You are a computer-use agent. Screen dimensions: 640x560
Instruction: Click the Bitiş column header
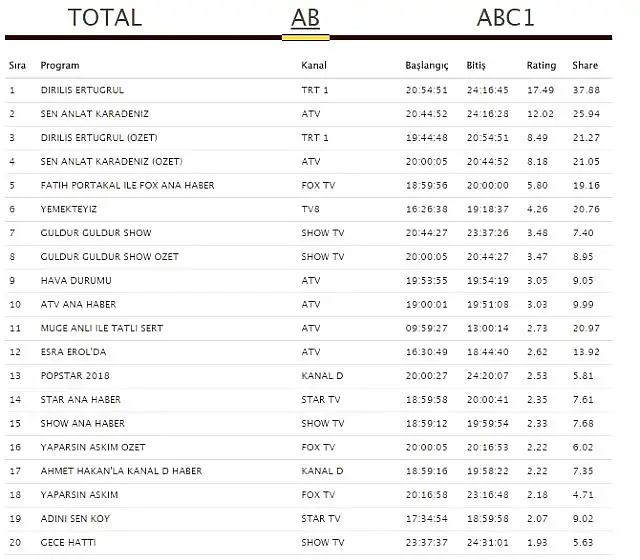pyautogui.click(x=476, y=66)
